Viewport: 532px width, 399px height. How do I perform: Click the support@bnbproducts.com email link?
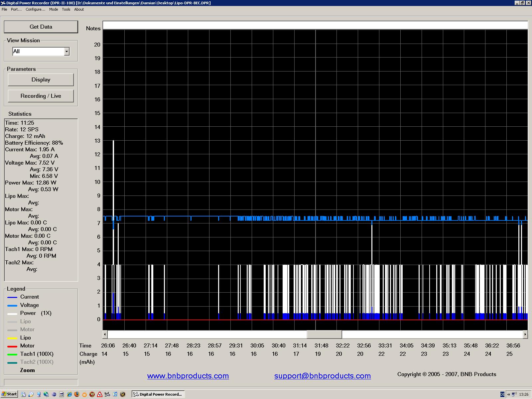click(x=323, y=376)
